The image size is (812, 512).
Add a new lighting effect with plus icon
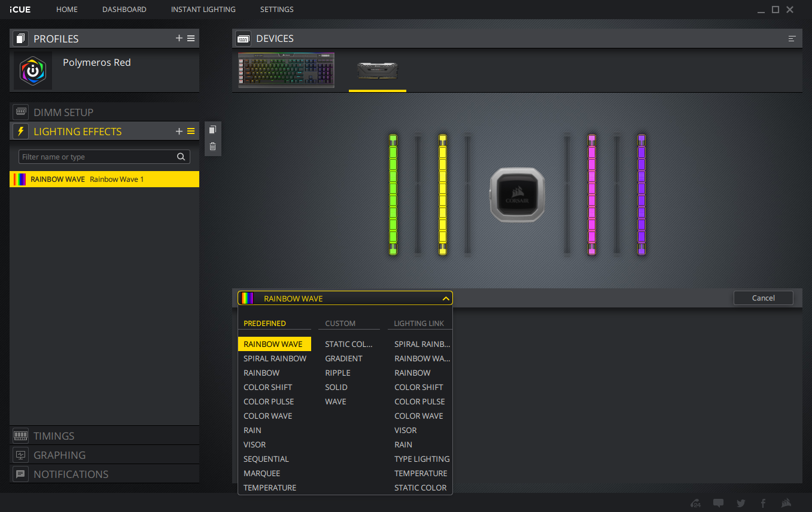(179, 132)
